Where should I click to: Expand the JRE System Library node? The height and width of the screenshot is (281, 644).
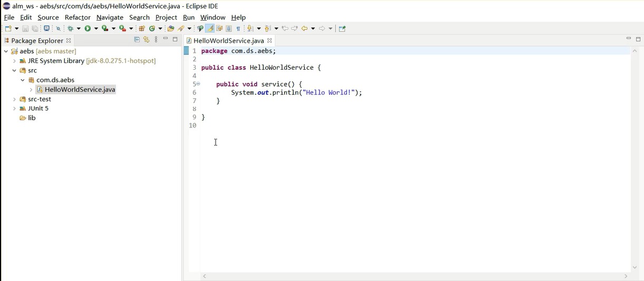coord(14,61)
